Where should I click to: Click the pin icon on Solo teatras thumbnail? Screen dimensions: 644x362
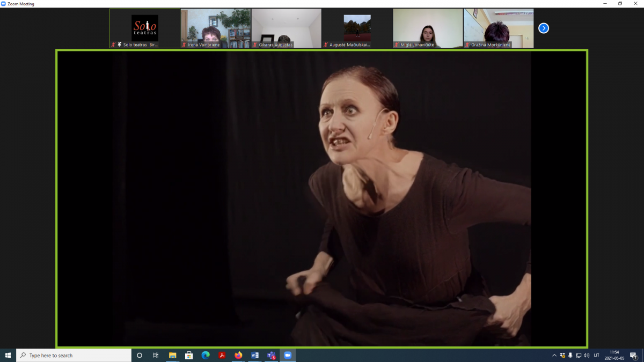tap(119, 45)
